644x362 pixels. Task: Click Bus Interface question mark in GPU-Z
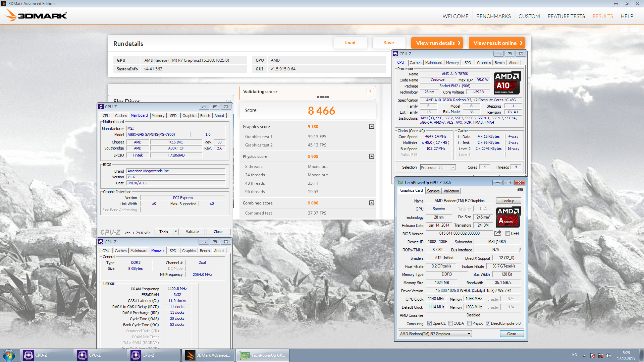click(520, 250)
